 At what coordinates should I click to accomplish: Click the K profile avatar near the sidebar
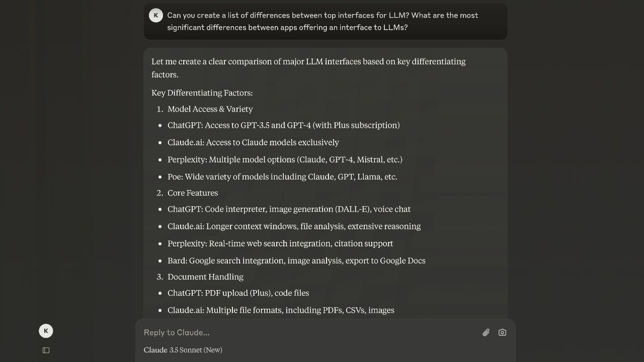click(x=46, y=331)
